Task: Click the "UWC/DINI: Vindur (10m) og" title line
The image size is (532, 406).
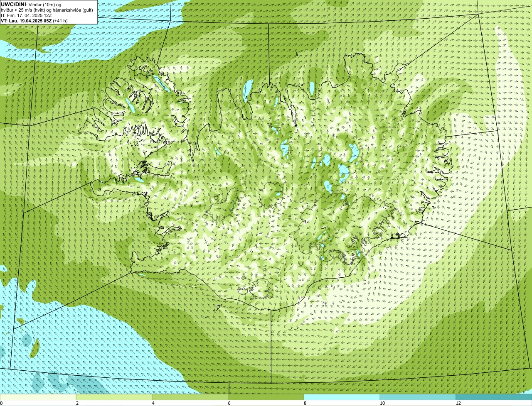Action: point(31,5)
